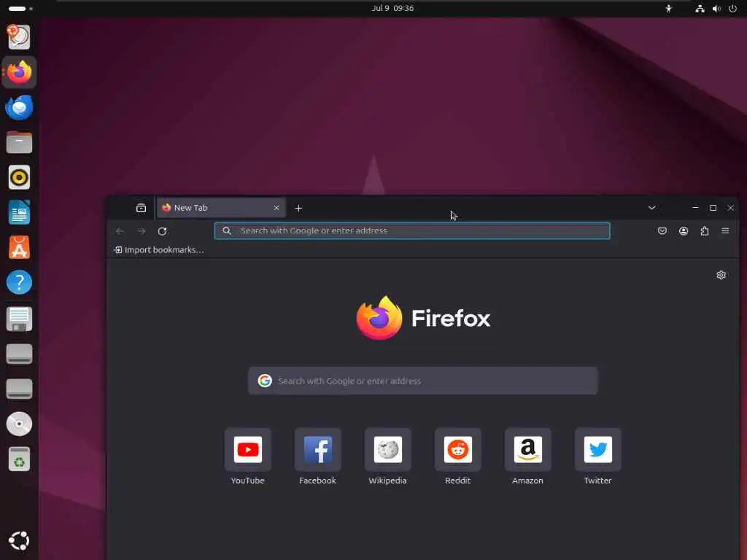Open the power menu in top bar
Viewport: 747px width, 560px height.
click(733, 8)
